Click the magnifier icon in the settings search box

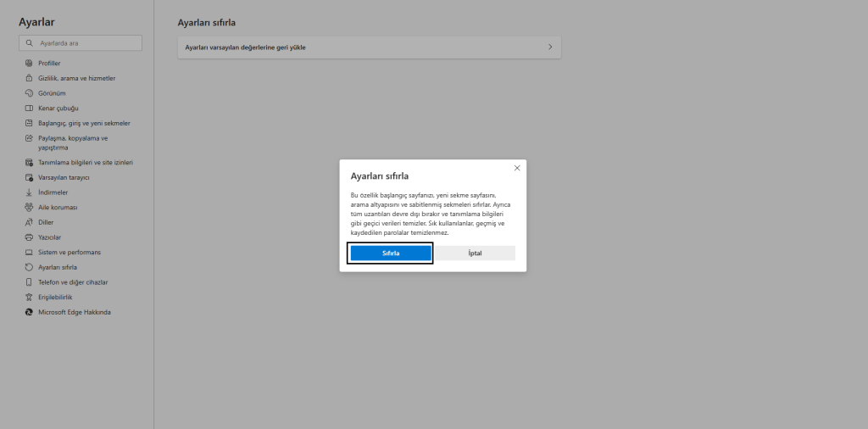click(30, 42)
